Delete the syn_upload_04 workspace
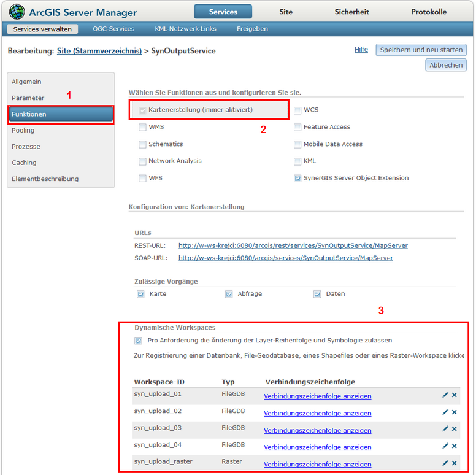The height and width of the screenshot is (475, 476). coord(454,446)
